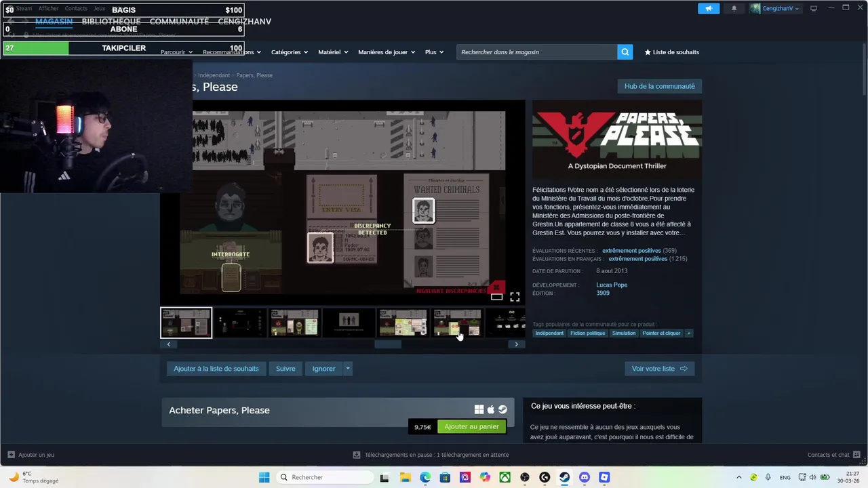Click the Simulation tag

click(624, 333)
